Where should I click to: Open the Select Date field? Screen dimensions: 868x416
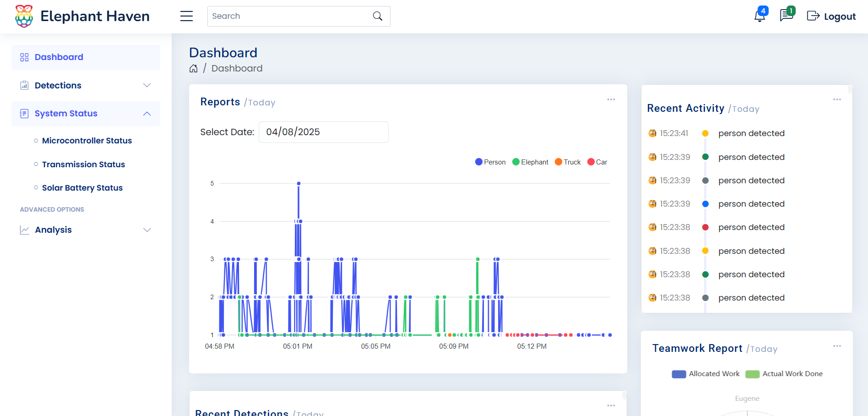tap(324, 132)
